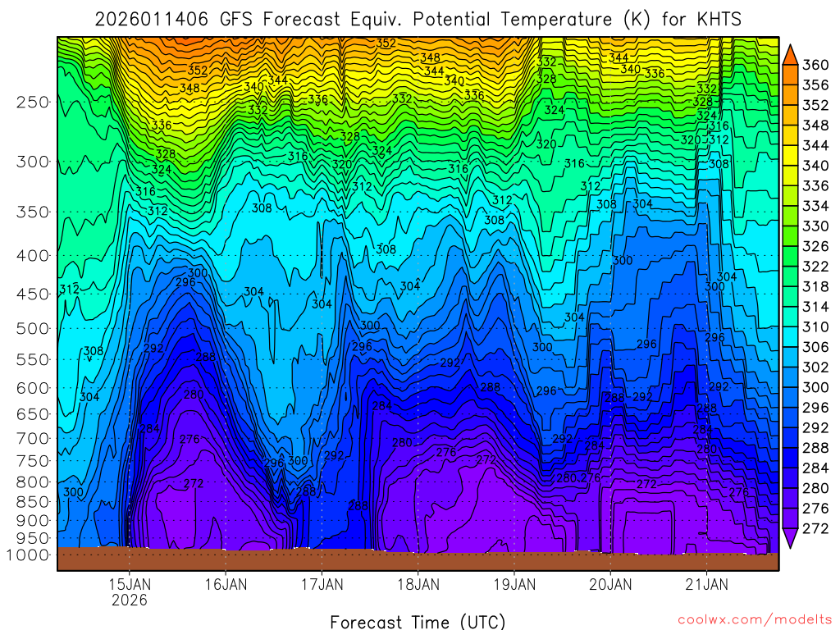Click the 900 pressure axis label
Viewport: 840px width, 630px height.
coord(32,520)
